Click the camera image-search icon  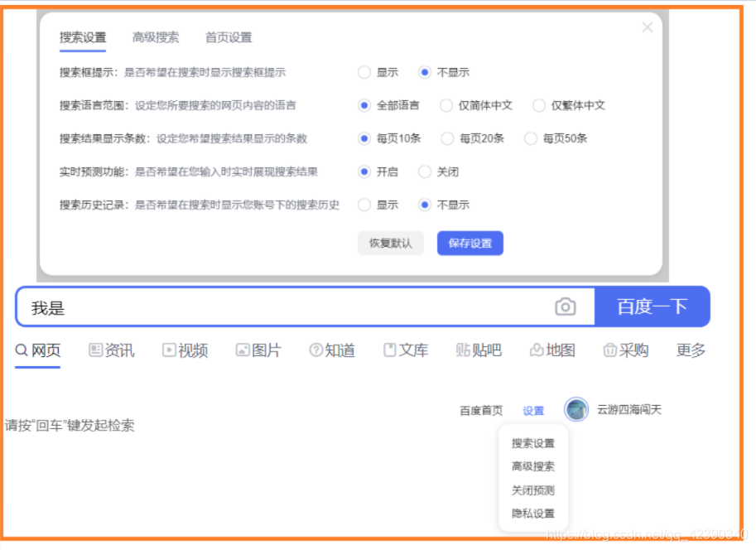click(x=565, y=306)
